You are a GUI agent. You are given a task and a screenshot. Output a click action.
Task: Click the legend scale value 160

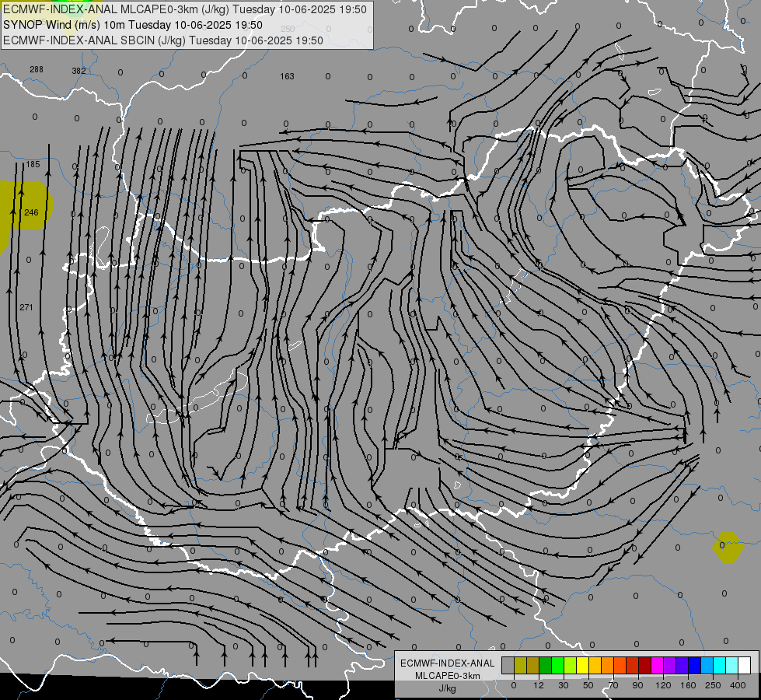click(688, 685)
